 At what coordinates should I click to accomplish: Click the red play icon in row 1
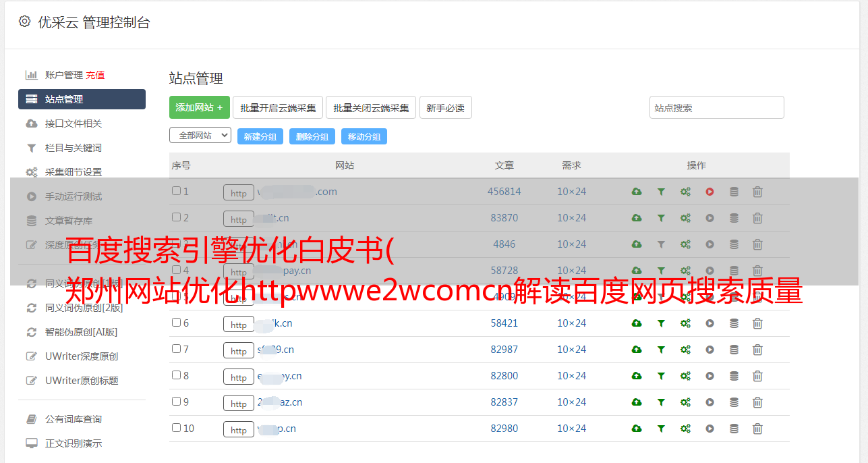(710, 192)
